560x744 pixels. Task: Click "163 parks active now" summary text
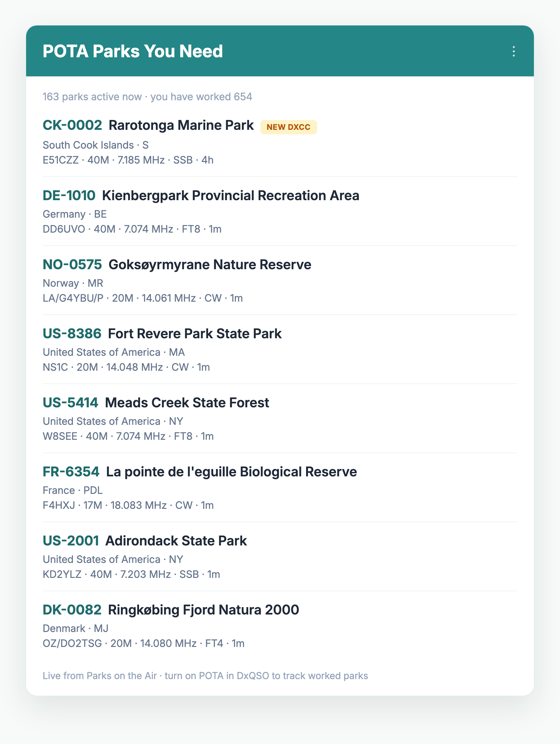[x=92, y=97]
